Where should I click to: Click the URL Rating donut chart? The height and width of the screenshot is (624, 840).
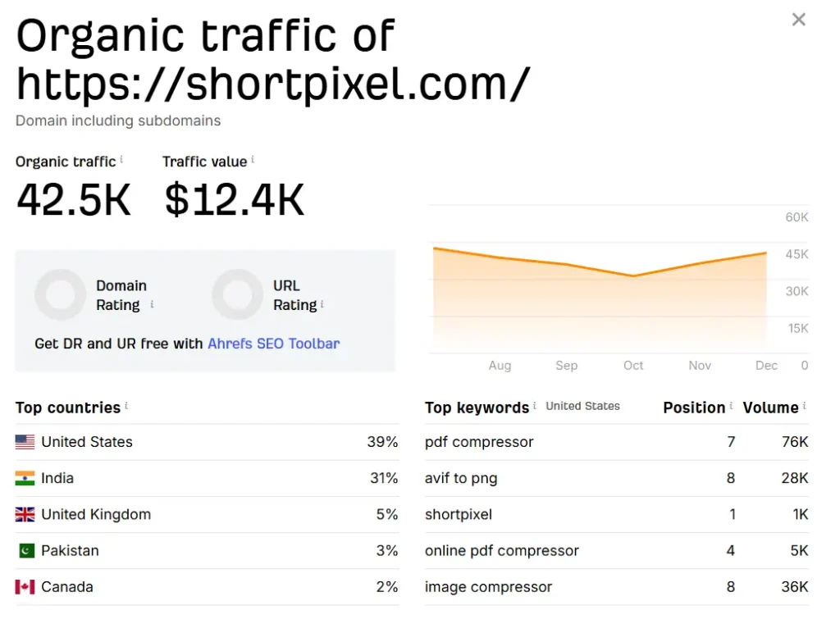[237, 294]
